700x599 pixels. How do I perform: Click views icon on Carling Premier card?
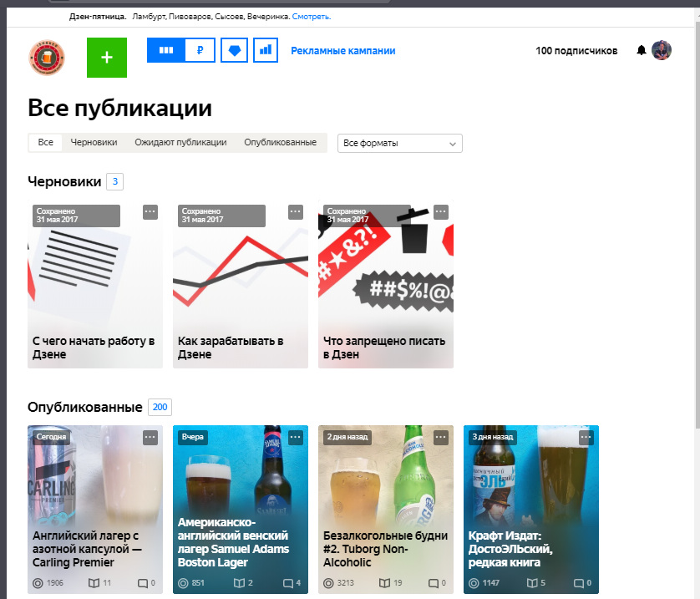pyautogui.click(x=38, y=583)
